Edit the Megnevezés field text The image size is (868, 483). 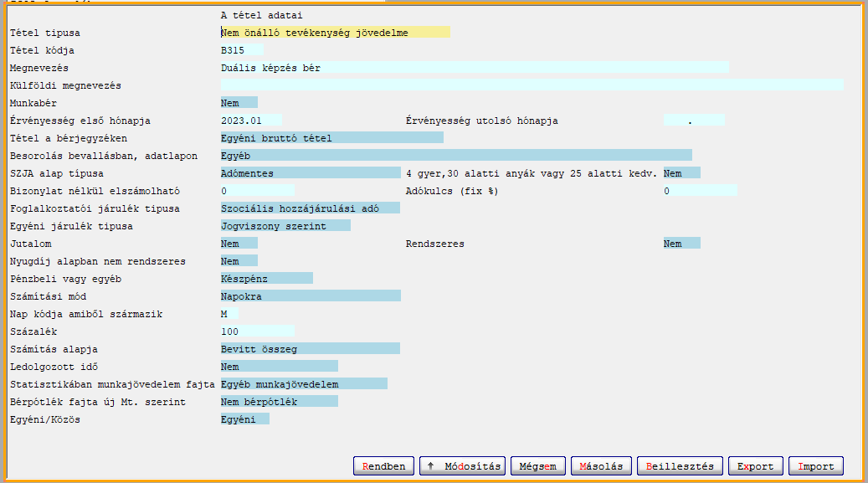click(474, 68)
